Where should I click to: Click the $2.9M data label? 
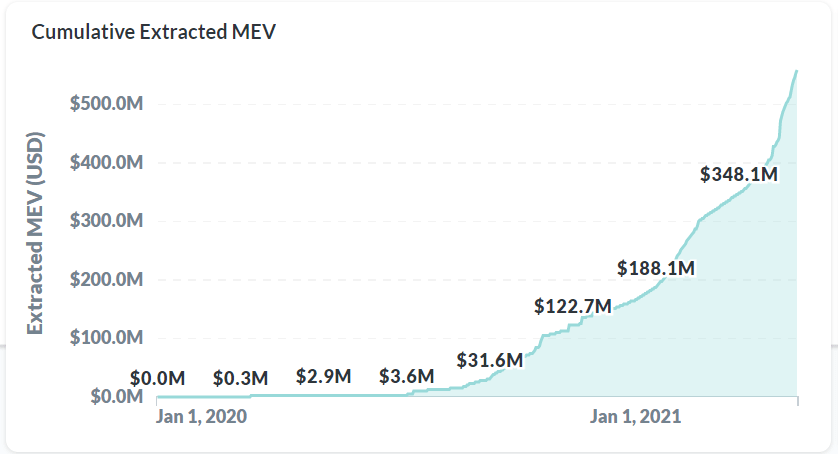324,376
